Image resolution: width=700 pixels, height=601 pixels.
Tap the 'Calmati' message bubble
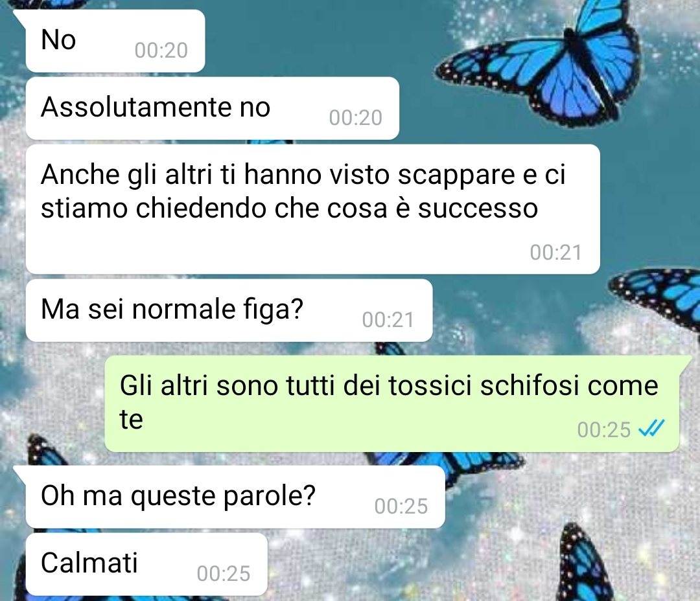[146, 564]
